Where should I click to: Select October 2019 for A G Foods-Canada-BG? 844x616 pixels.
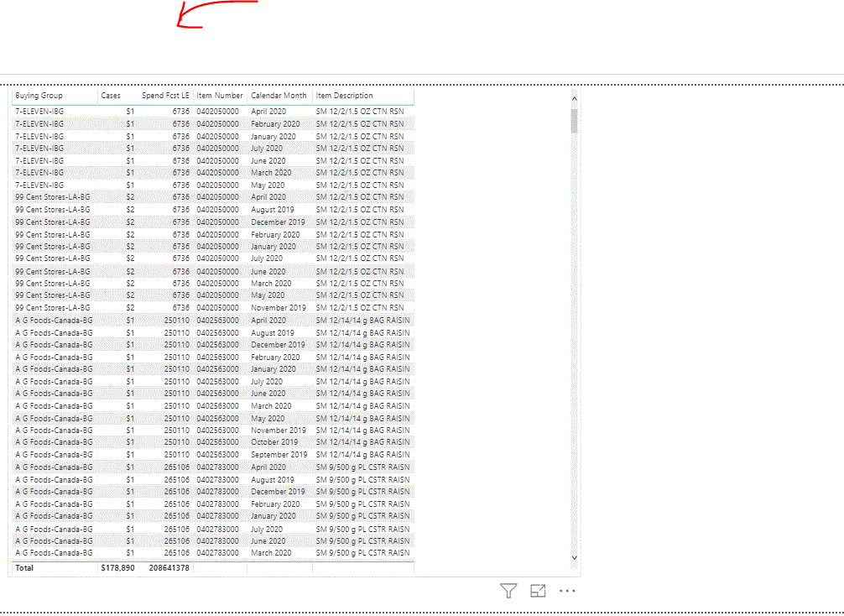[274, 442]
